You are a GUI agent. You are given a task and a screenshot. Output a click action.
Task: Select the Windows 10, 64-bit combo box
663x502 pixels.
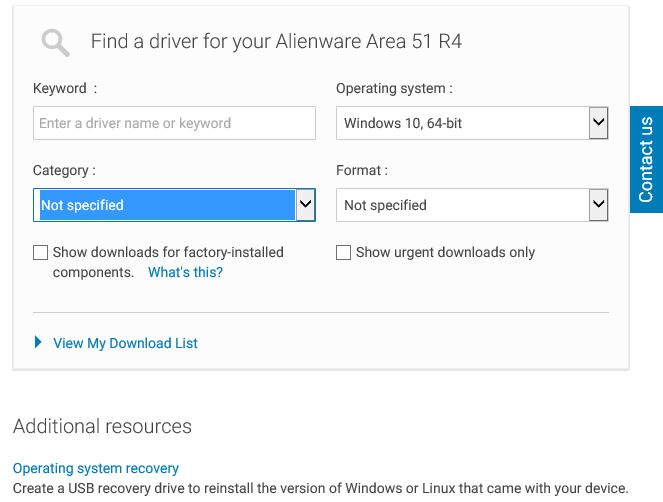(x=472, y=123)
